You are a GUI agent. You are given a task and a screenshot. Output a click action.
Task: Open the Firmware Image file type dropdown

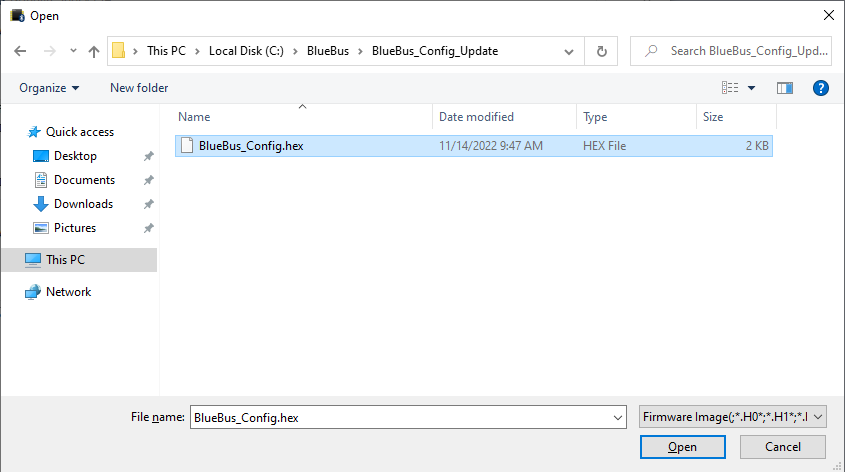click(x=733, y=417)
